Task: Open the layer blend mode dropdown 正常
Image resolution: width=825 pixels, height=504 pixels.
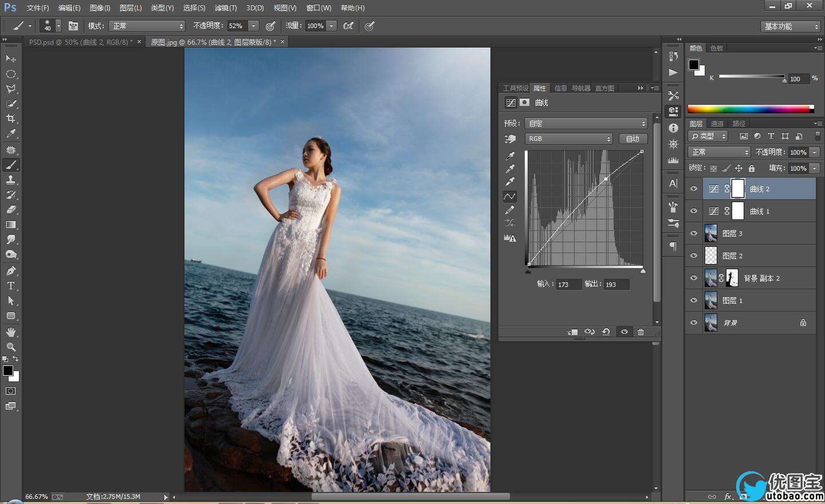Action: (x=719, y=152)
